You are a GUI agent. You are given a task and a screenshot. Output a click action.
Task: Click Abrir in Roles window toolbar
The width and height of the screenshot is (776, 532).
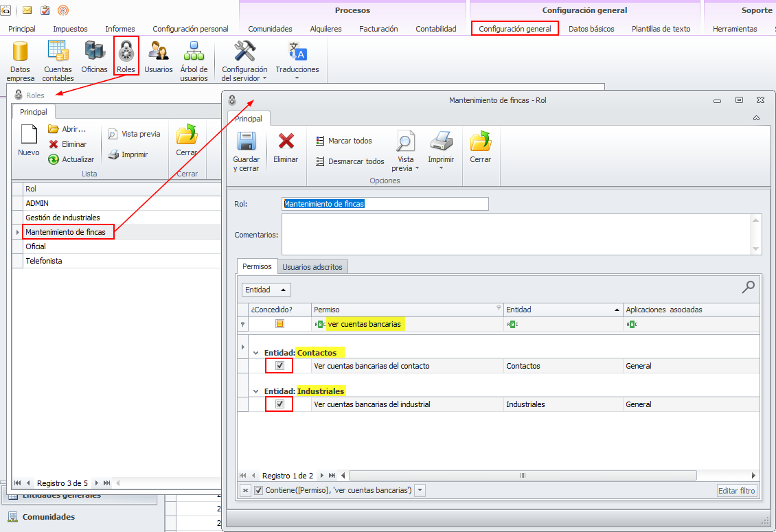click(67, 129)
